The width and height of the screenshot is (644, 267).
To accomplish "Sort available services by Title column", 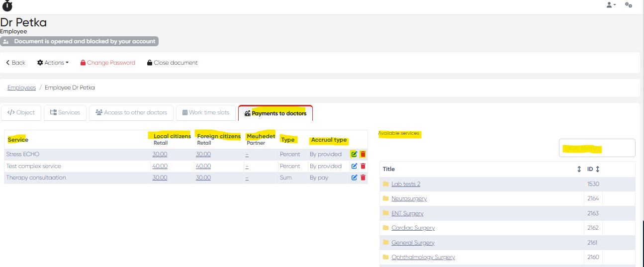I will 579,169.
